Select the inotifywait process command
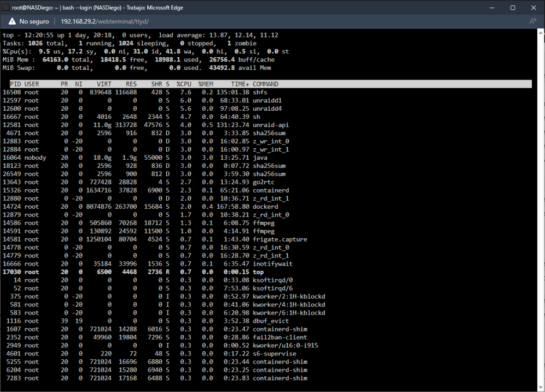This screenshot has width=545, height=392. click(272, 264)
